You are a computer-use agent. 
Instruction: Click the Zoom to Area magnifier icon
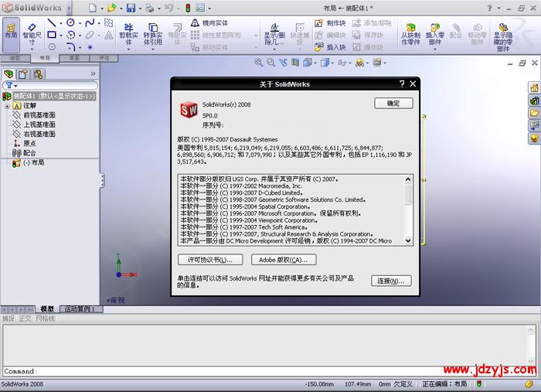[270, 63]
